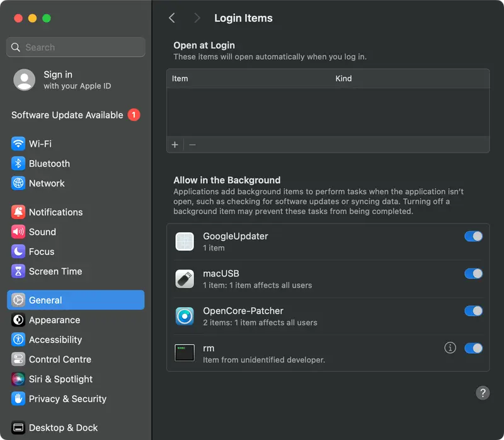504x440 pixels.
Task: Disable the GoogleUpdater background item
Action: (x=473, y=236)
